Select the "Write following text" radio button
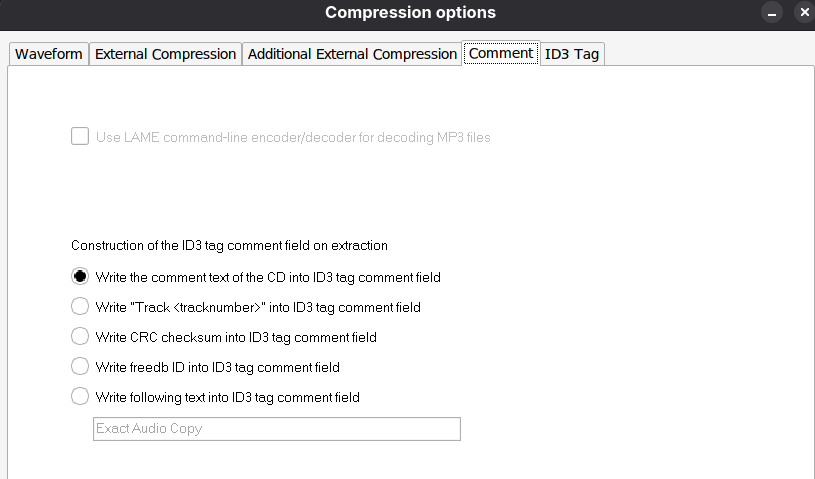This screenshot has height=479, width=815. click(x=80, y=397)
